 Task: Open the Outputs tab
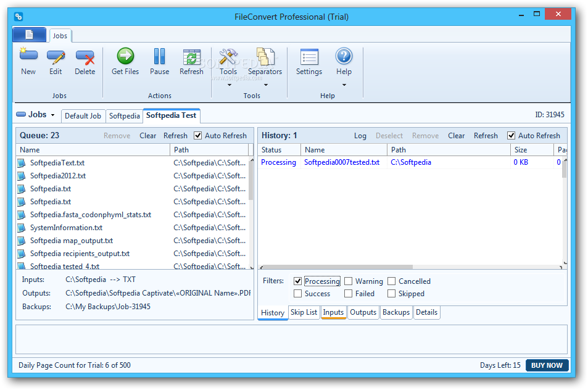click(x=363, y=312)
